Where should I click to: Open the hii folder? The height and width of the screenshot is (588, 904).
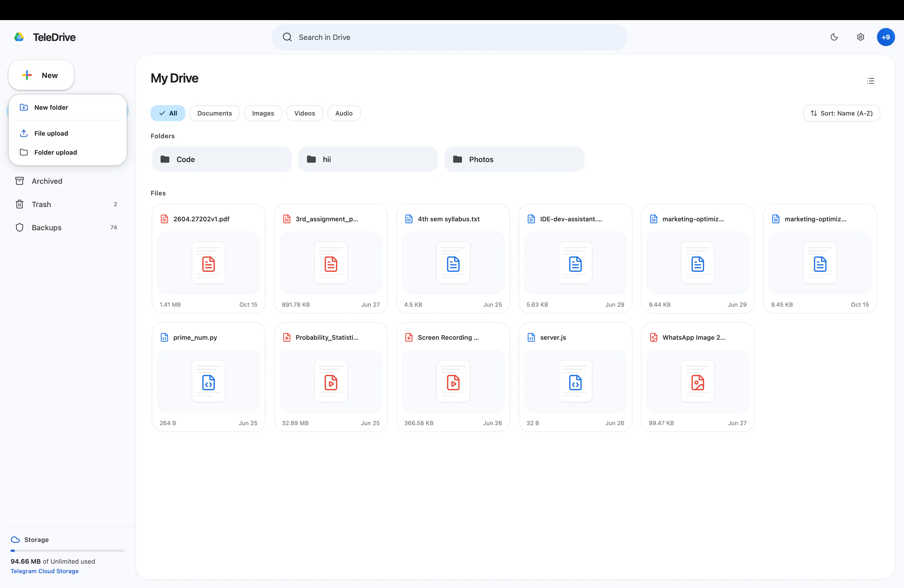click(368, 159)
